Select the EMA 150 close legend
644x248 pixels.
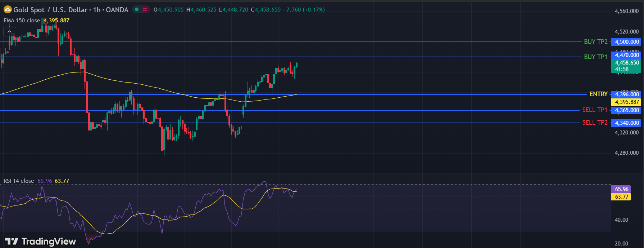tap(22, 21)
